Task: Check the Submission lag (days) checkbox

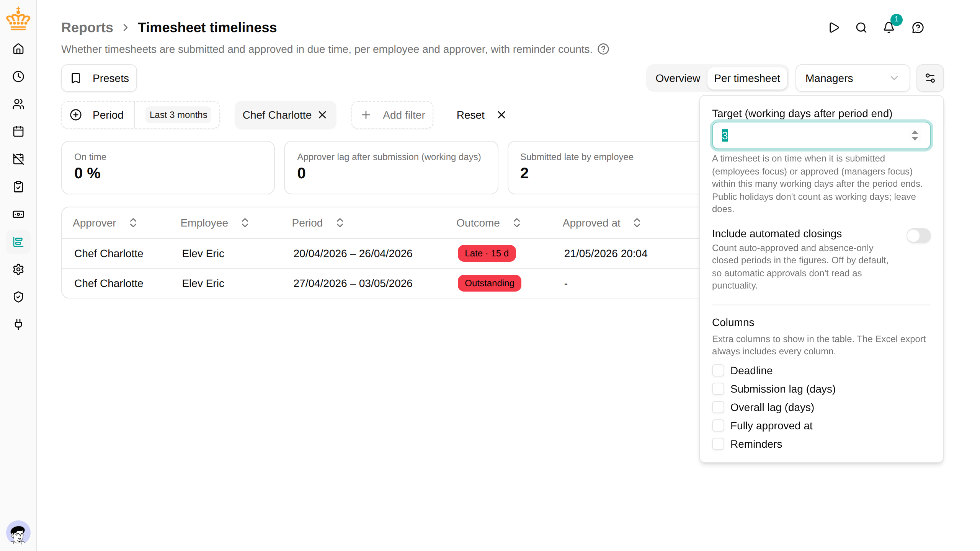Action: click(718, 389)
